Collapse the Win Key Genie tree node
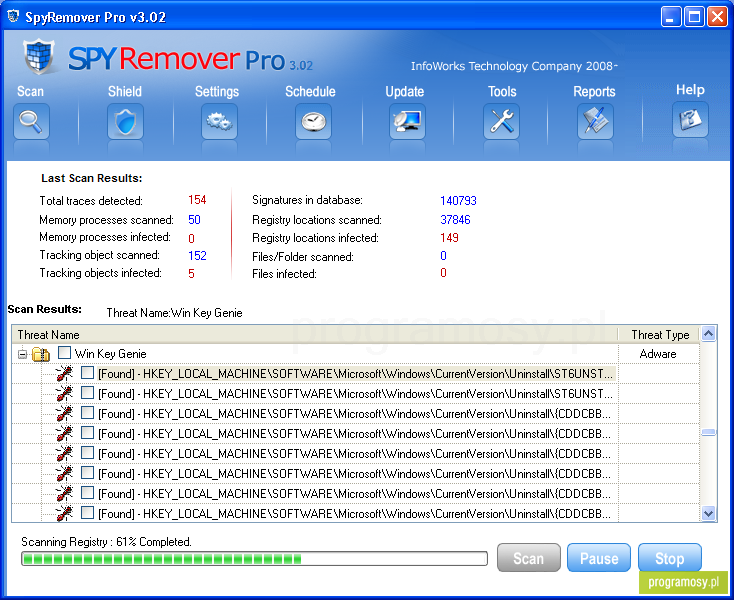Screen dimensions: 734x600 pyautogui.click(x=22, y=354)
